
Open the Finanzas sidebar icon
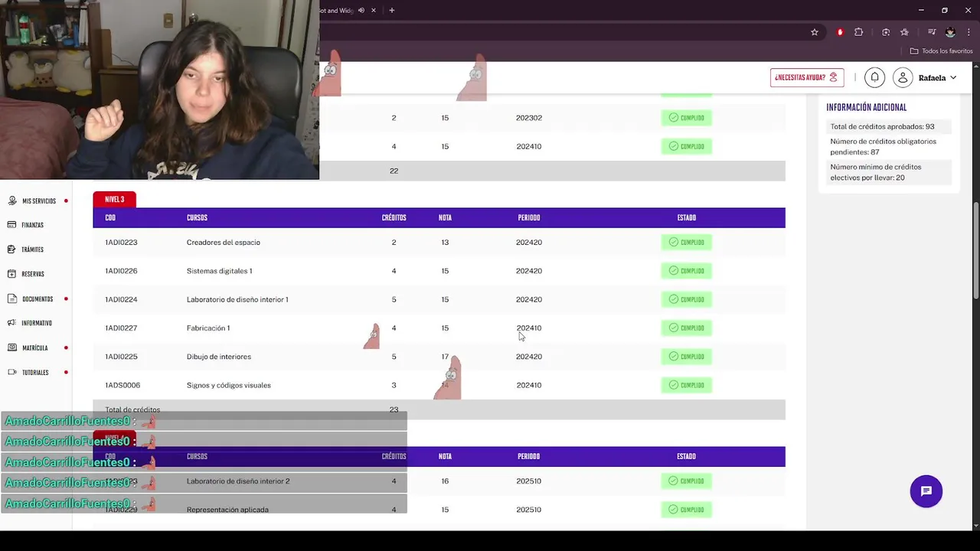(x=12, y=225)
